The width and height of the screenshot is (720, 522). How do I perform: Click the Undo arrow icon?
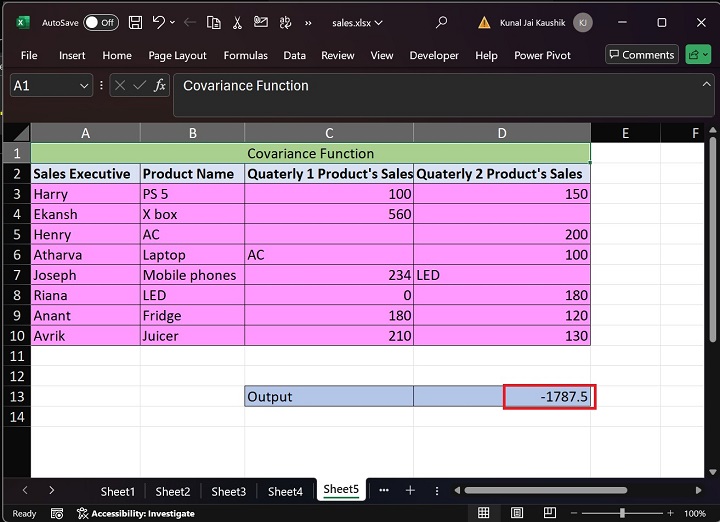pyautogui.click(x=161, y=22)
